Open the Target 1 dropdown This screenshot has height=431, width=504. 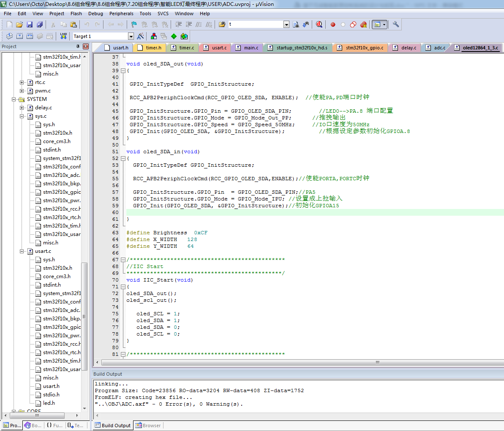pyautogui.click(x=131, y=36)
